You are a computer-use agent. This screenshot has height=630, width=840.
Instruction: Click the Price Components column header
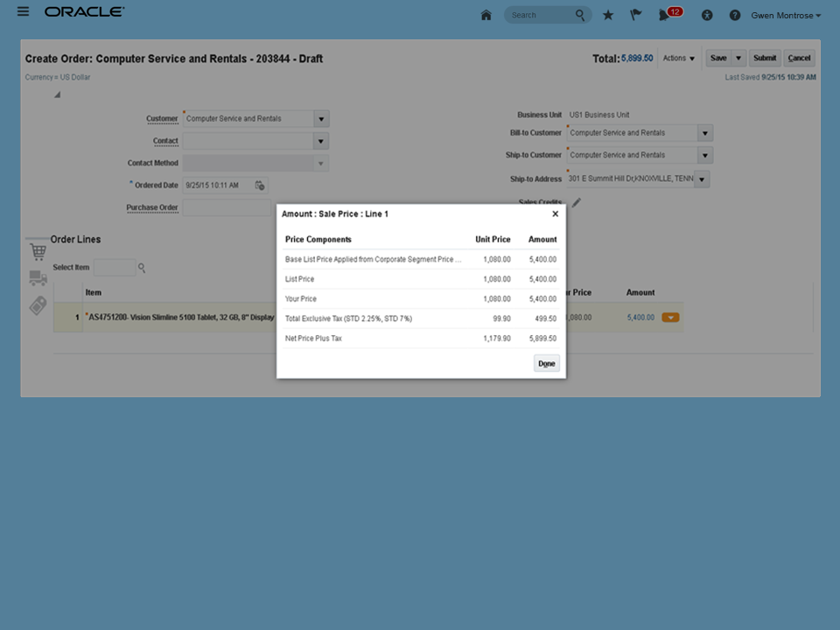[x=318, y=240]
